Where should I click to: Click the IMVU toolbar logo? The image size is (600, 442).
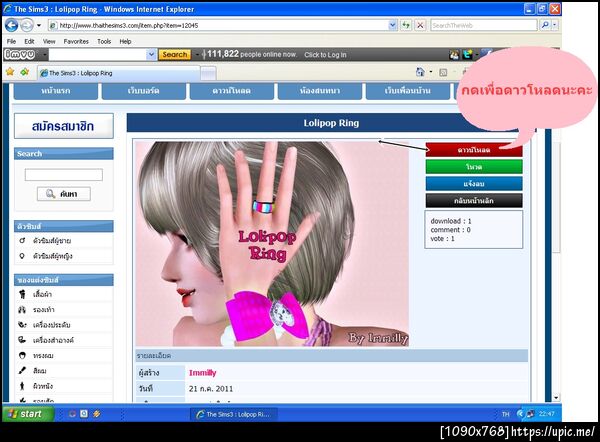[x=20, y=55]
